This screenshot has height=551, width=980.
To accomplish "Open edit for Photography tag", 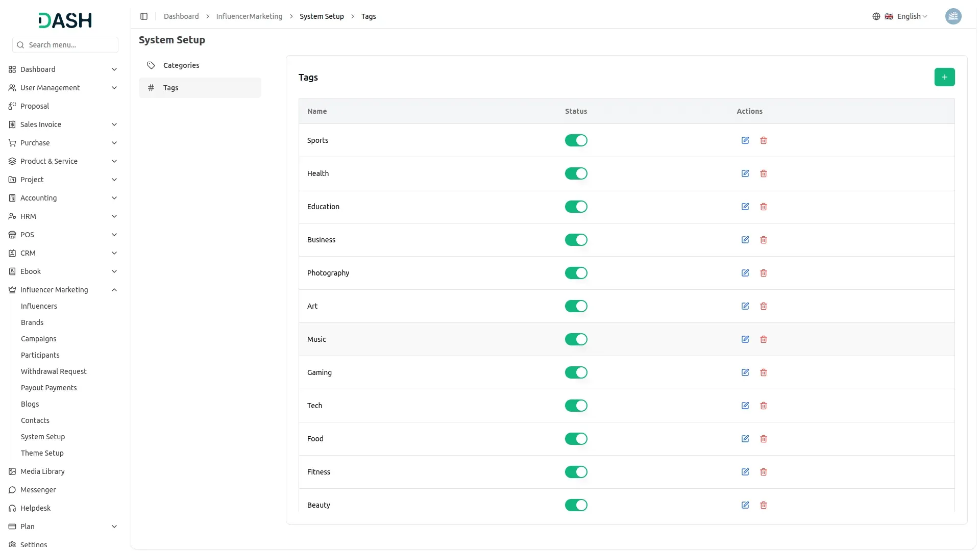I will (x=745, y=273).
